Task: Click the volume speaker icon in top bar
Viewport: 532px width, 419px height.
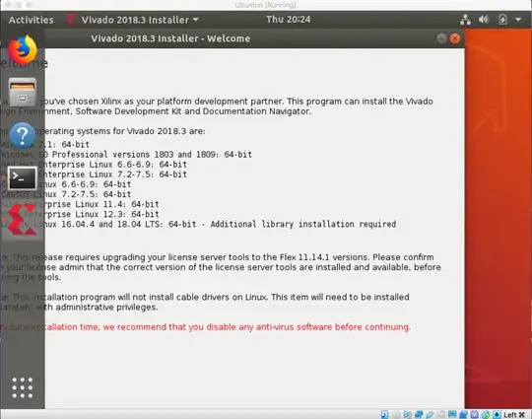Action: click(484, 20)
